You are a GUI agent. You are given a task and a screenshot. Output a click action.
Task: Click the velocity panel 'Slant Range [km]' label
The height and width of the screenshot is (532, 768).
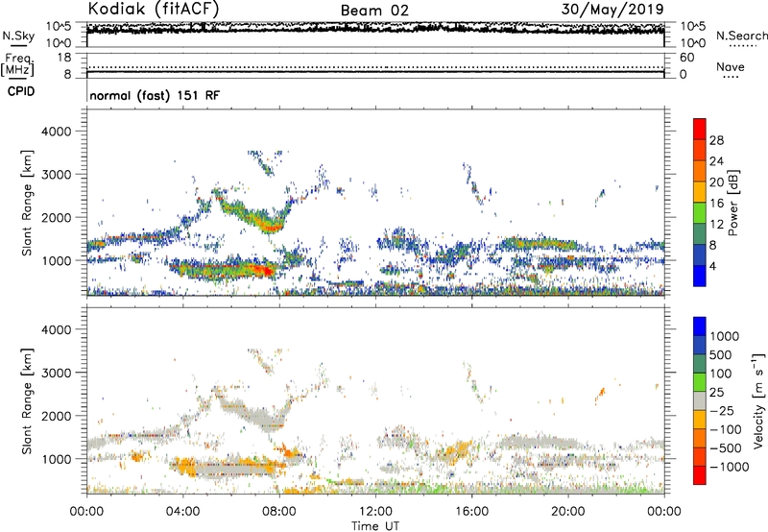(x=27, y=401)
